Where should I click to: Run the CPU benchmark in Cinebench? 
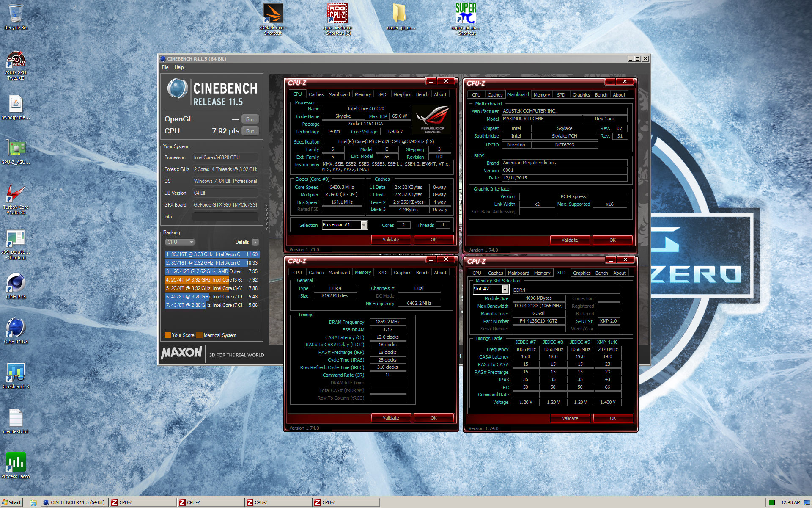pos(250,131)
